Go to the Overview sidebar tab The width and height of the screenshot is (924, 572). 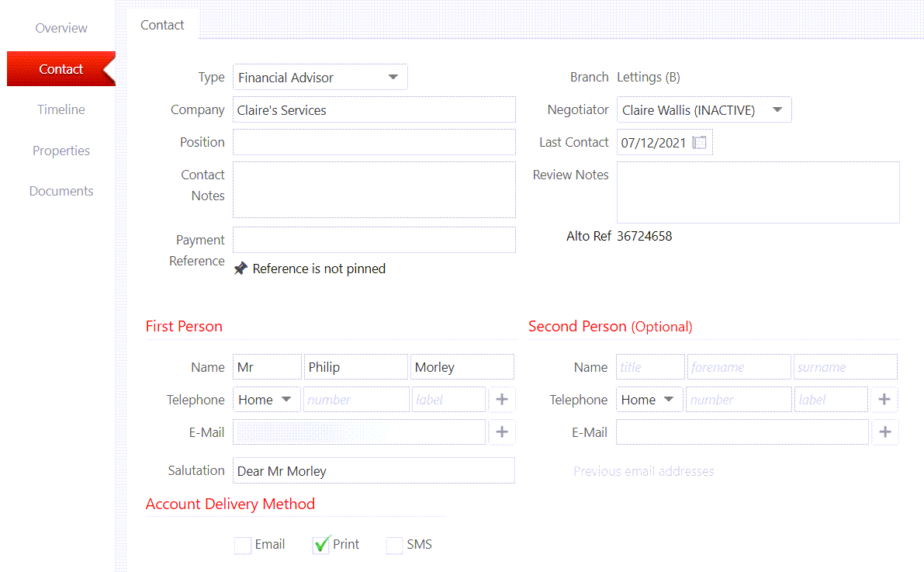pos(61,28)
